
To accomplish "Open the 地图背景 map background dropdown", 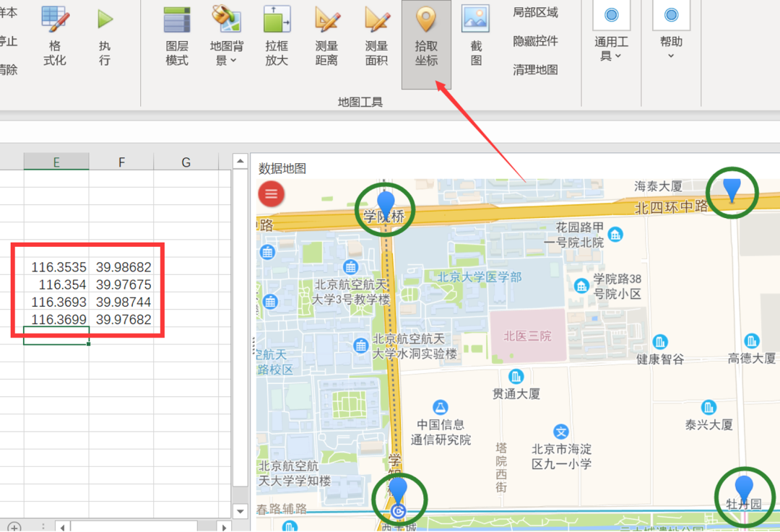I will [x=226, y=36].
